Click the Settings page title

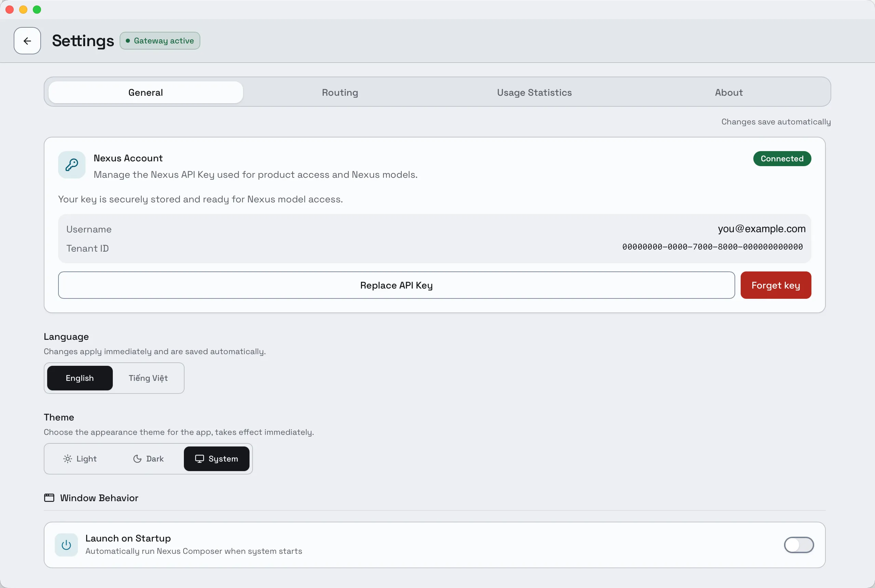click(x=83, y=40)
